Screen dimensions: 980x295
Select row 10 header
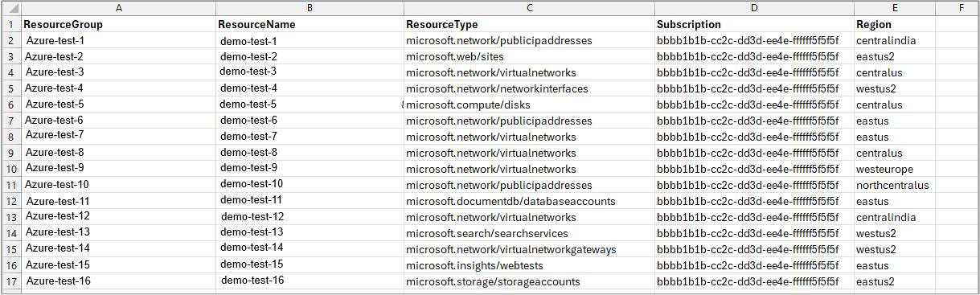[x=11, y=169]
